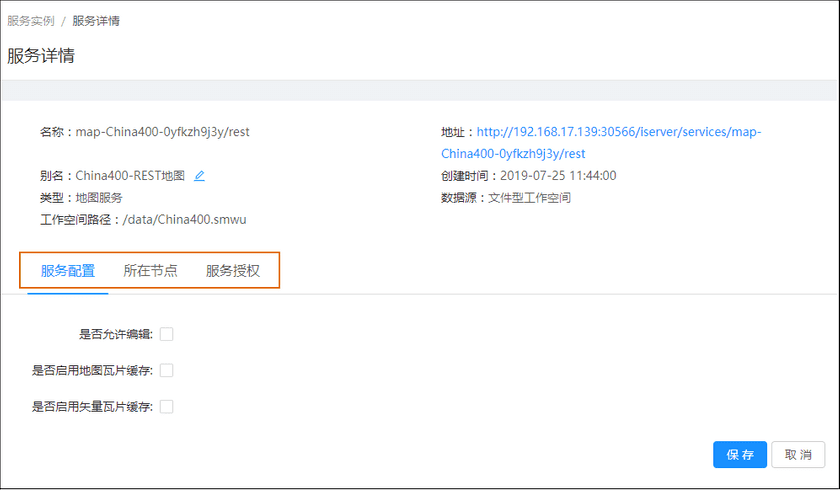The image size is (840, 490).
Task: Toggle the 是否启用地图瓦片缓存 checkbox
Action: tap(167, 370)
